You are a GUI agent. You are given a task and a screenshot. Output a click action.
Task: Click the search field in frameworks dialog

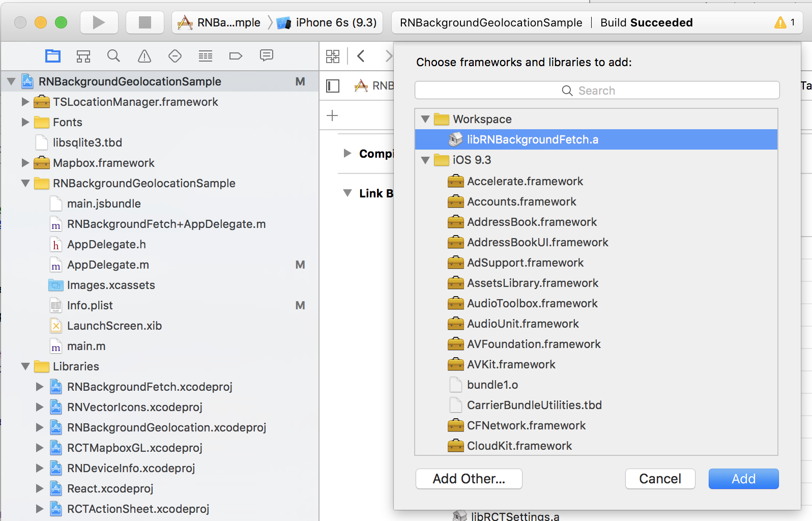(597, 91)
